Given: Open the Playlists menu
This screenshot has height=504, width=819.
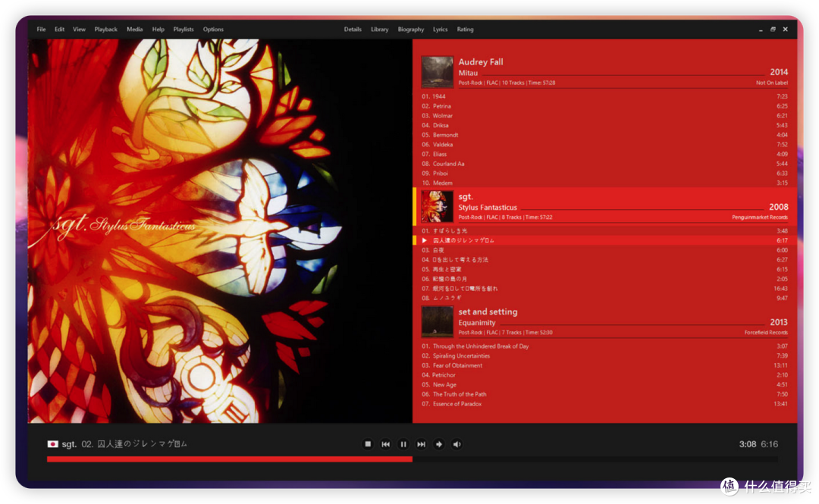Looking at the screenshot, I should 184,30.
